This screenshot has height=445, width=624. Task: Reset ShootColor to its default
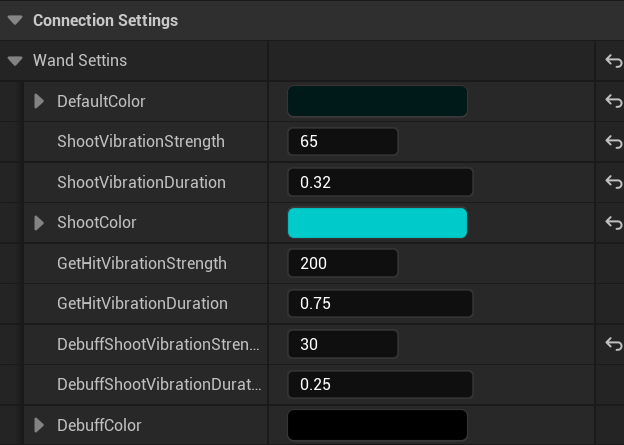point(613,222)
